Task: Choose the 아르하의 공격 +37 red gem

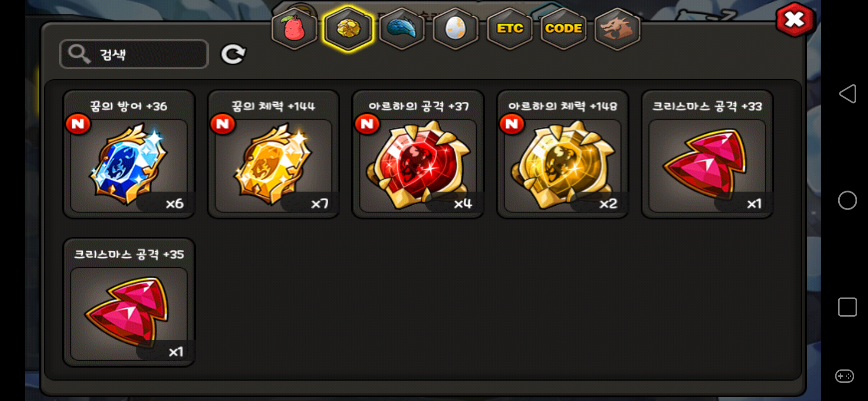Action: coord(418,154)
